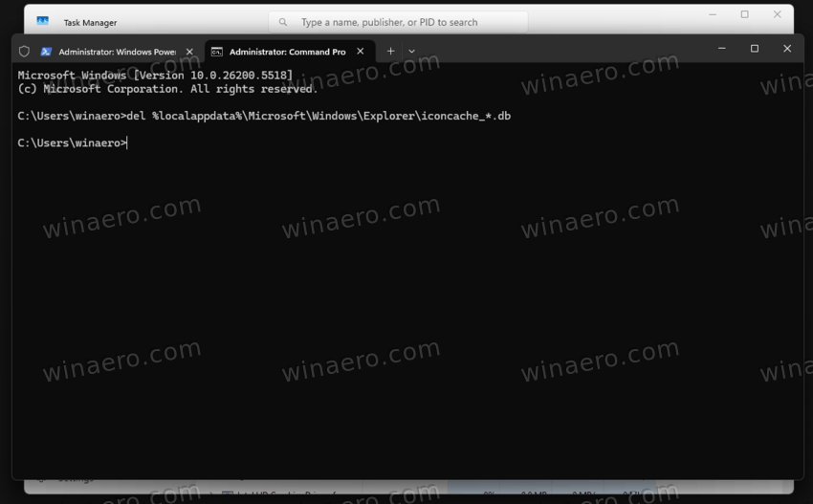This screenshot has width=813, height=504.
Task: Maximize the Task Manager window
Action: (744, 14)
